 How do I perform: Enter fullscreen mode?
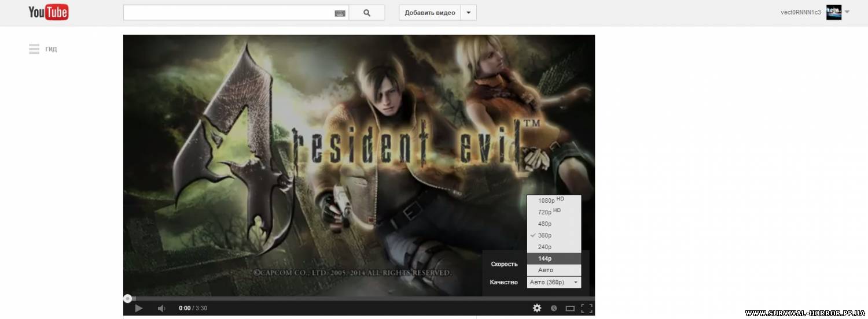(586, 308)
